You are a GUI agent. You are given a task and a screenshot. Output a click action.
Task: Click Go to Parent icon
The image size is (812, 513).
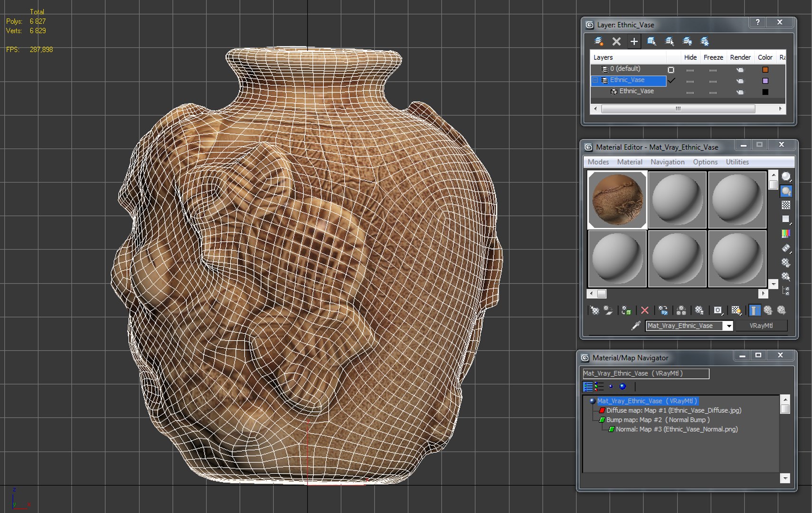pyautogui.click(x=768, y=310)
